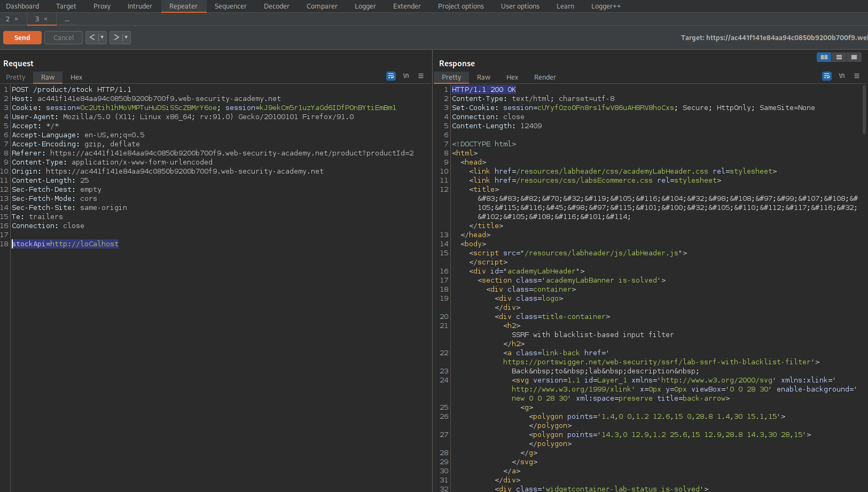Screen dimensions: 868x492
Task: Open the Target tab
Action: coord(66,6)
